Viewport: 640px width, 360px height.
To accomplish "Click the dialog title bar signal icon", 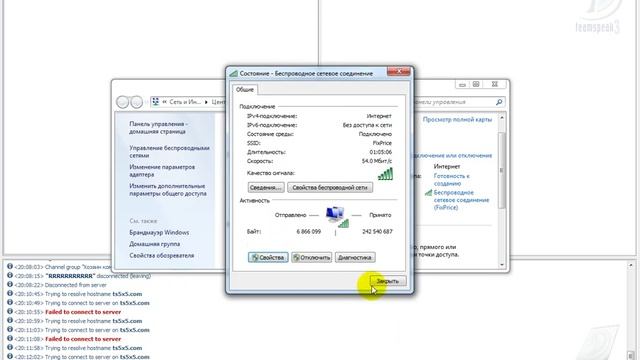I will click(x=233, y=73).
